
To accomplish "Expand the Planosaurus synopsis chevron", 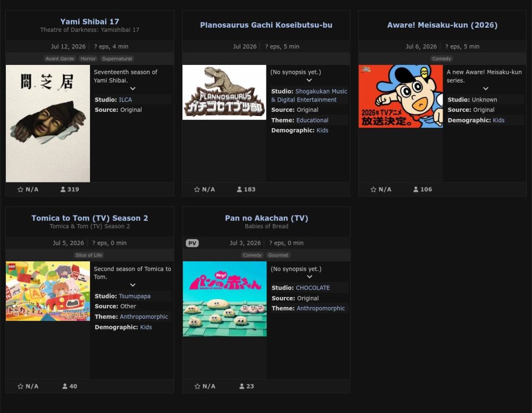I will point(309,80).
